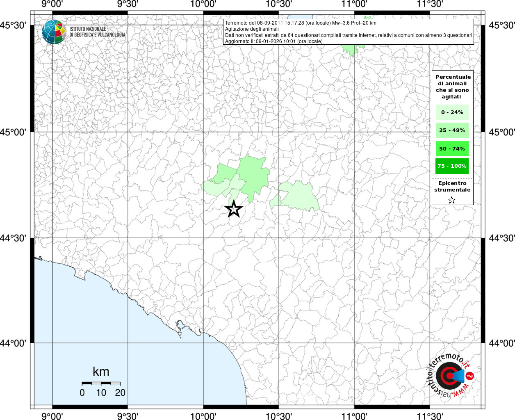Click the bottom axis label 10°30'

click(x=279, y=416)
